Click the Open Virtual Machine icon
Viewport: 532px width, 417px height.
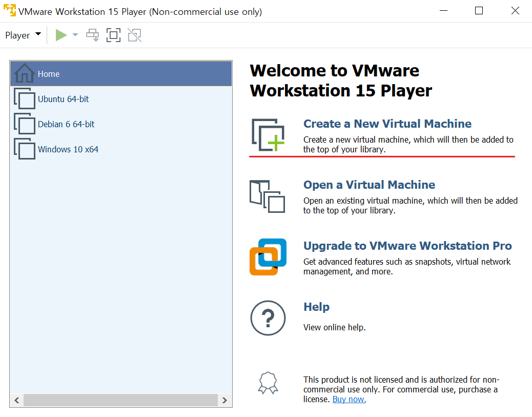pyautogui.click(x=268, y=196)
